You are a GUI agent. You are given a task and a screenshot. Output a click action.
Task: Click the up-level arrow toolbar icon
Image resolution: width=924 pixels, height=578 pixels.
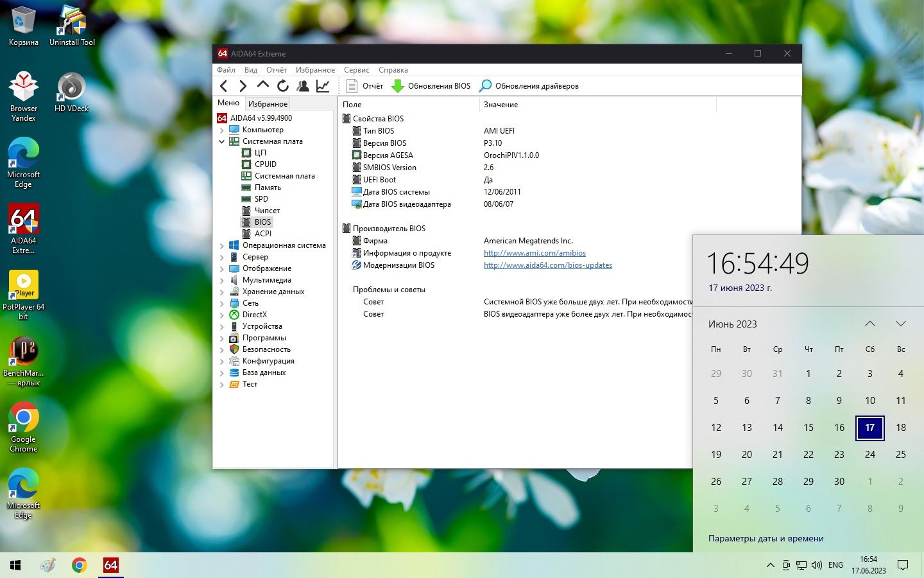262,85
